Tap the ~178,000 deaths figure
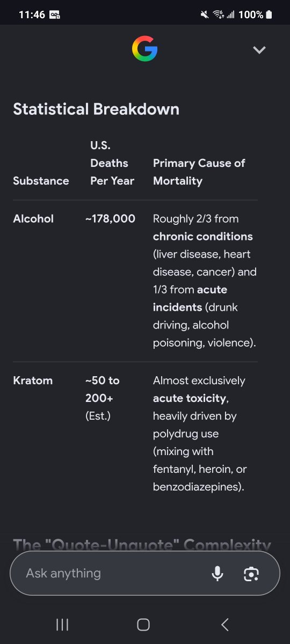This screenshot has height=644, width=290. (x=110, y=218)
